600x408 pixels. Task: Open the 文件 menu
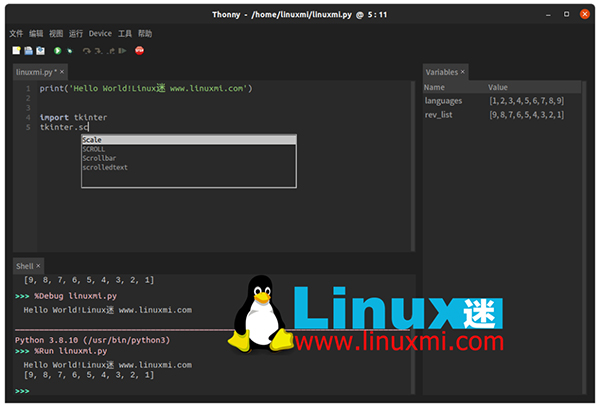point(16,34)
